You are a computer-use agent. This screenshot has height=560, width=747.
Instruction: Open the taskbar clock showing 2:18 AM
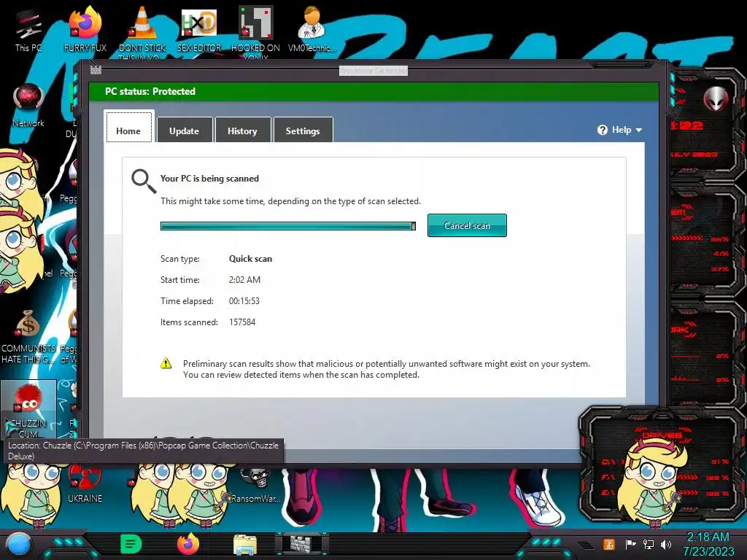click(708, 544)
